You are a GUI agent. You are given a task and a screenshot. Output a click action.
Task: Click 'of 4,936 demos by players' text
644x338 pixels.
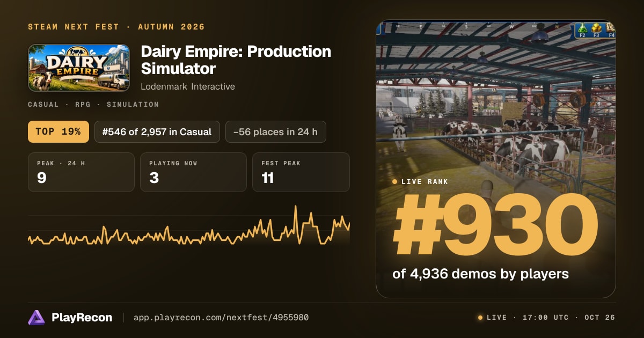pyautogui.click(x=480, y=274)
